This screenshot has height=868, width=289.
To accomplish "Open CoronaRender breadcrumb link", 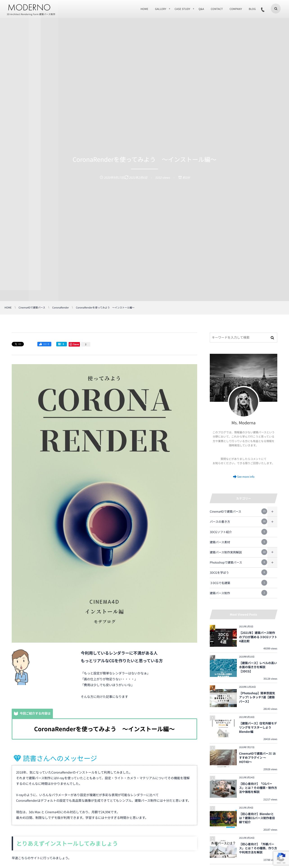I will 61,308.
